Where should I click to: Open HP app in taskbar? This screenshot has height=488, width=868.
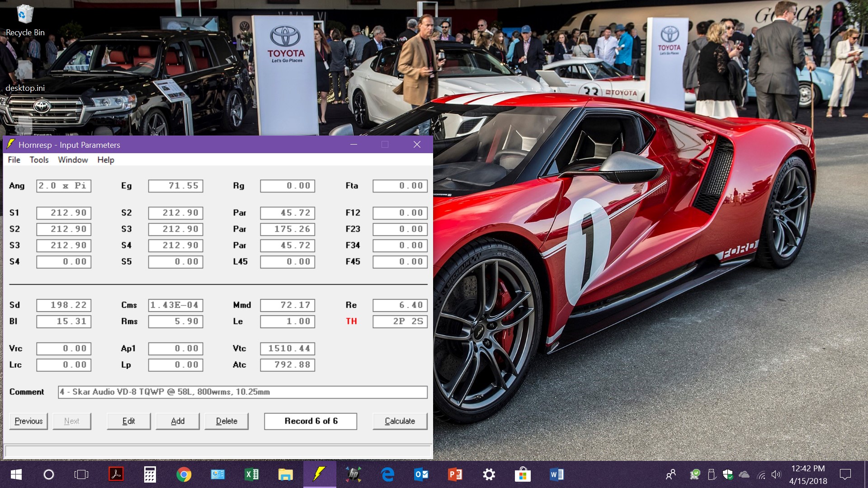354,474
